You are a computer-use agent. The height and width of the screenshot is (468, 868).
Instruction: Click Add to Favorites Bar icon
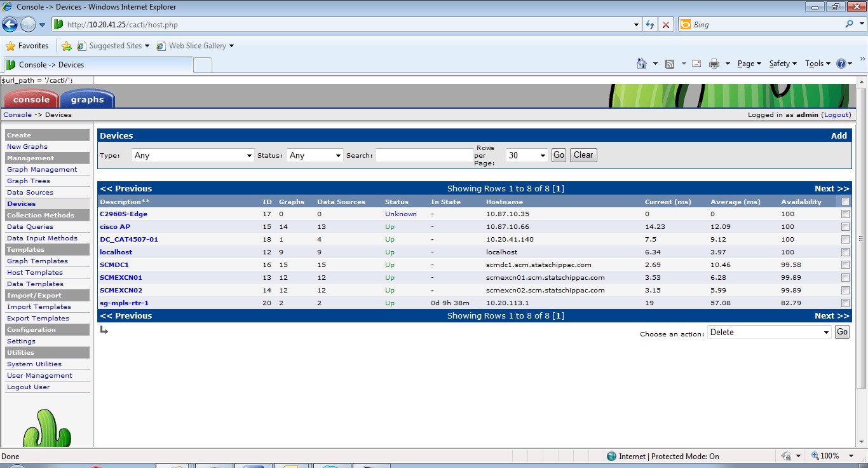click(66, 46)
